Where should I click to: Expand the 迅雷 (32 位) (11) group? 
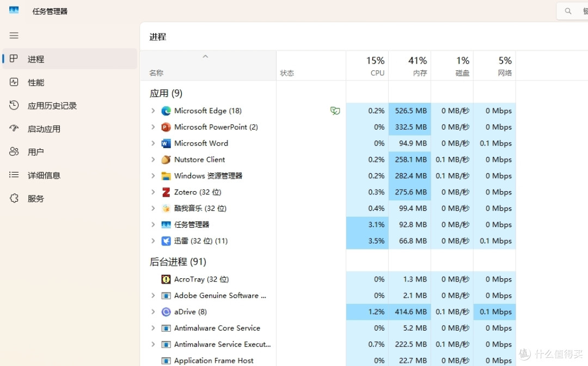pyautogui.click(x=153, y=241)
